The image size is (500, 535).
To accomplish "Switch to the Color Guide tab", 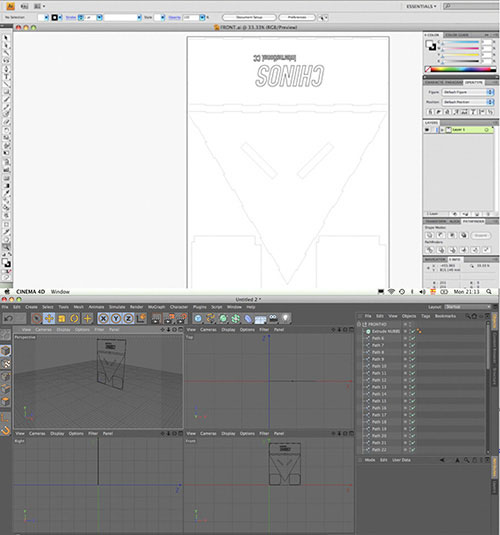I will pyautogui.click(x=457, y=35).
